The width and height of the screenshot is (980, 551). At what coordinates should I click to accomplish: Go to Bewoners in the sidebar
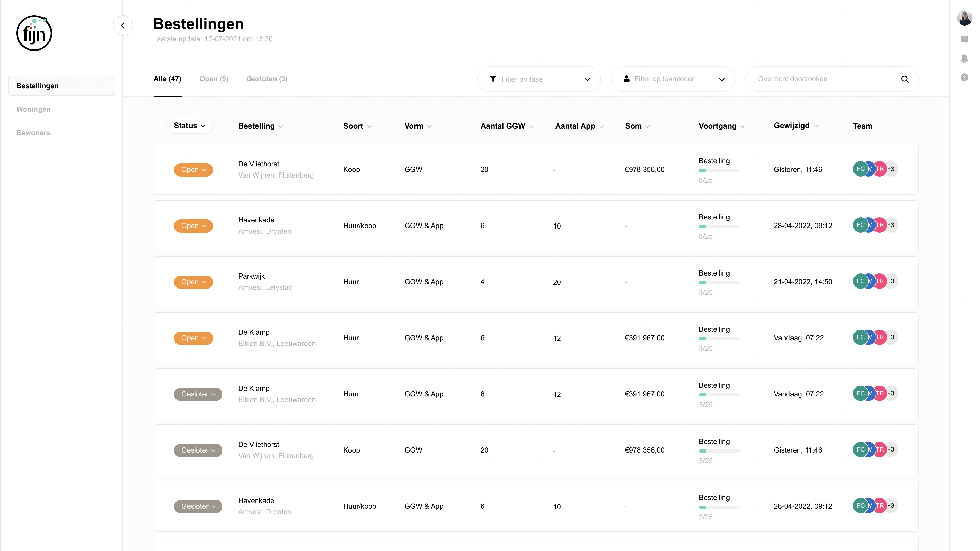(33, 133)
